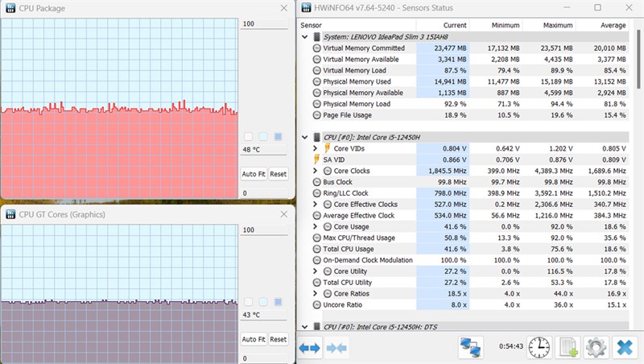Screen dimensions: 644x364
Task: Toggle the white box in CPU GT Cores graph
Action: click(248, 302)
